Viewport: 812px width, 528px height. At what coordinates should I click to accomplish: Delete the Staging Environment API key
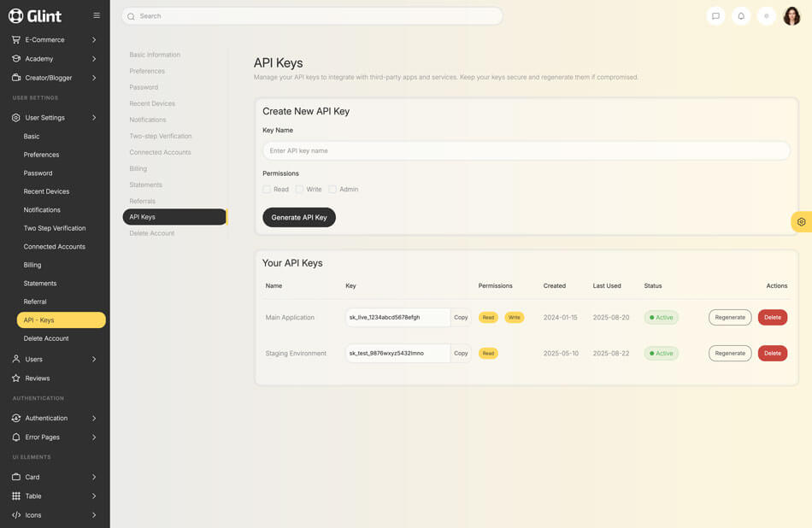(772, 353)
